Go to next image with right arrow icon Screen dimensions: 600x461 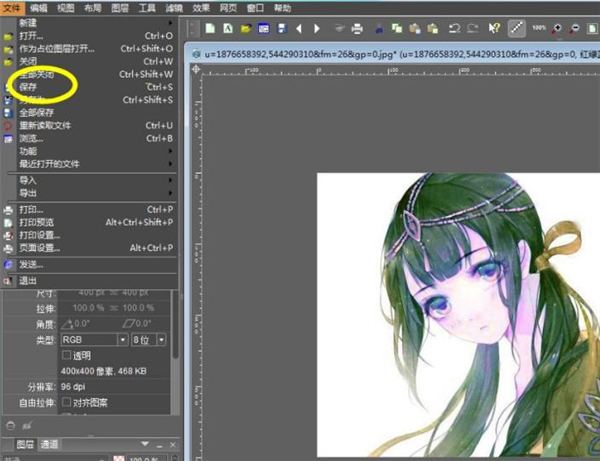(317, 28)
